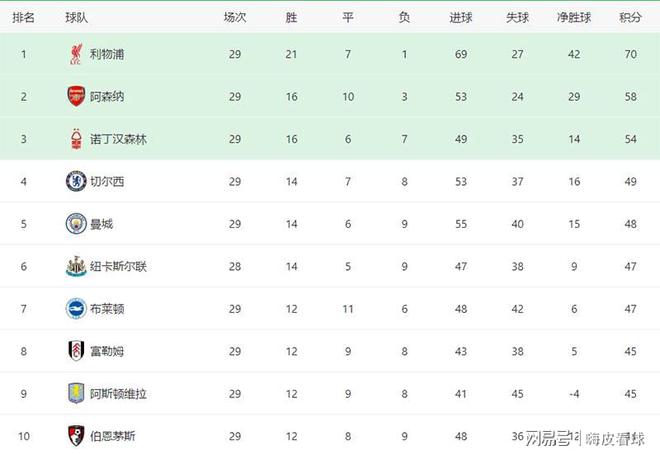Image resolution: width=660 pixels, height=455 pixels.
Task: Open the 阿斯顿维拉 team name link
Action: point(118,394)
